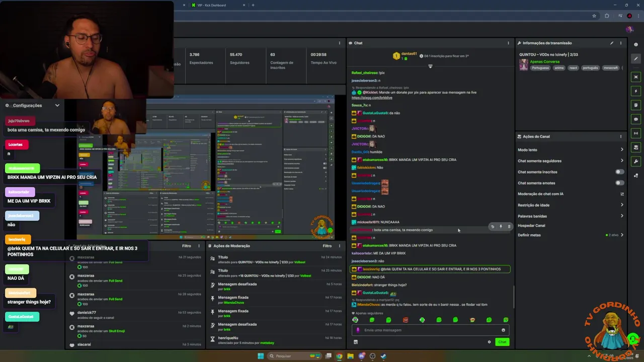Open Chrome from the taskbar
The width and height of the screenshot is (644, 362).
[x=339, y=356]
